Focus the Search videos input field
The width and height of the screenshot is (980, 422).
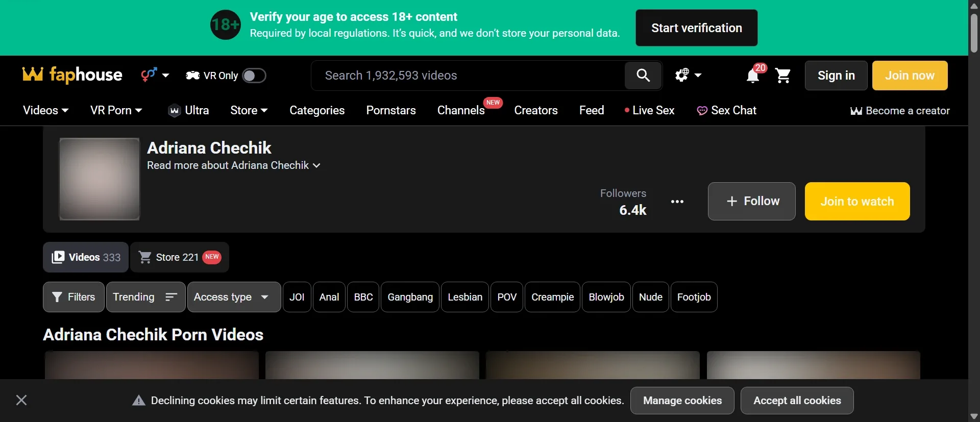[x=468, y=76]
